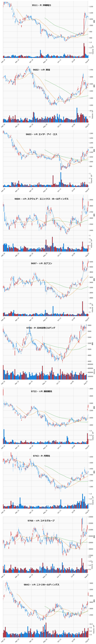Click the 9706 日本空港ビルデング chart title
Image resolution: width=96 pixels, height=644 pixels.
tap(41, 328)
